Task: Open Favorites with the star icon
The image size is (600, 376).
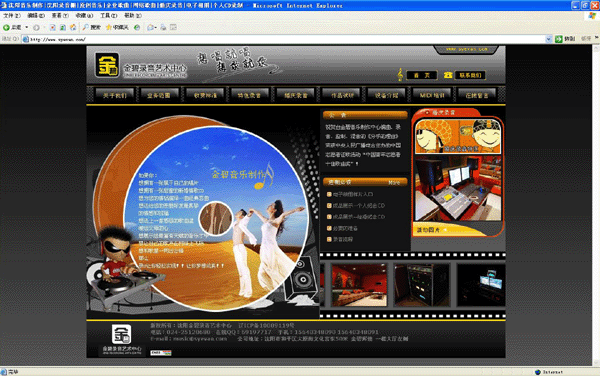Action: (x=109, y=28)
